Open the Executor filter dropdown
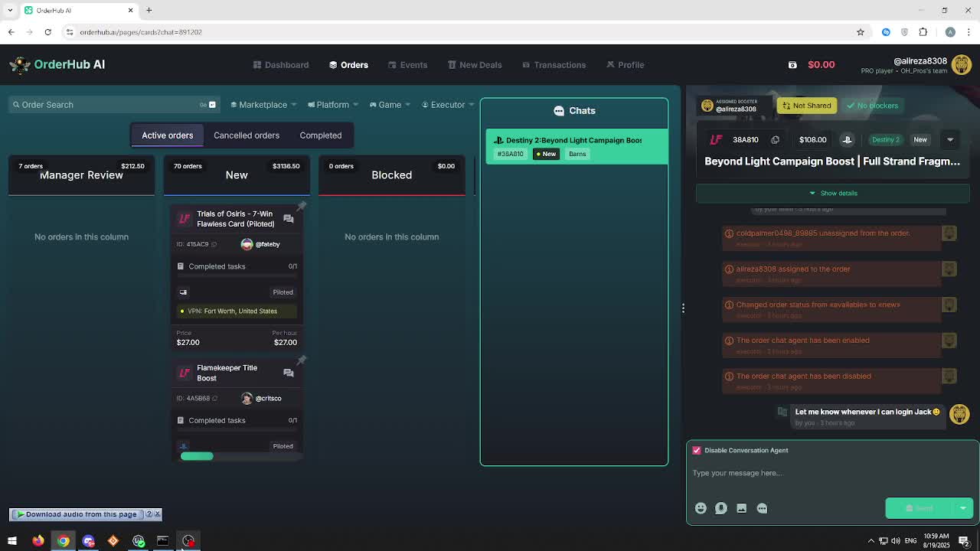Image resolution: width=980 pixels, height=551 pixels. coord(448,105)
